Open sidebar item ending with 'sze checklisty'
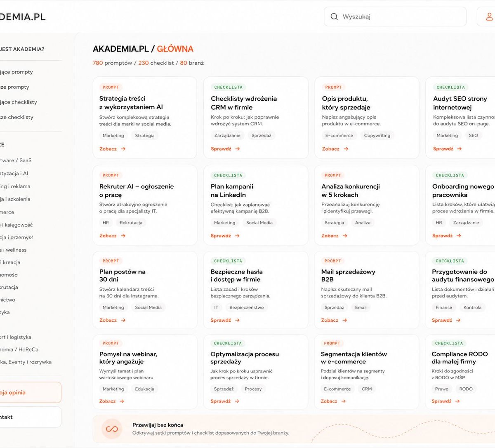495x448 pixels. 16,117
